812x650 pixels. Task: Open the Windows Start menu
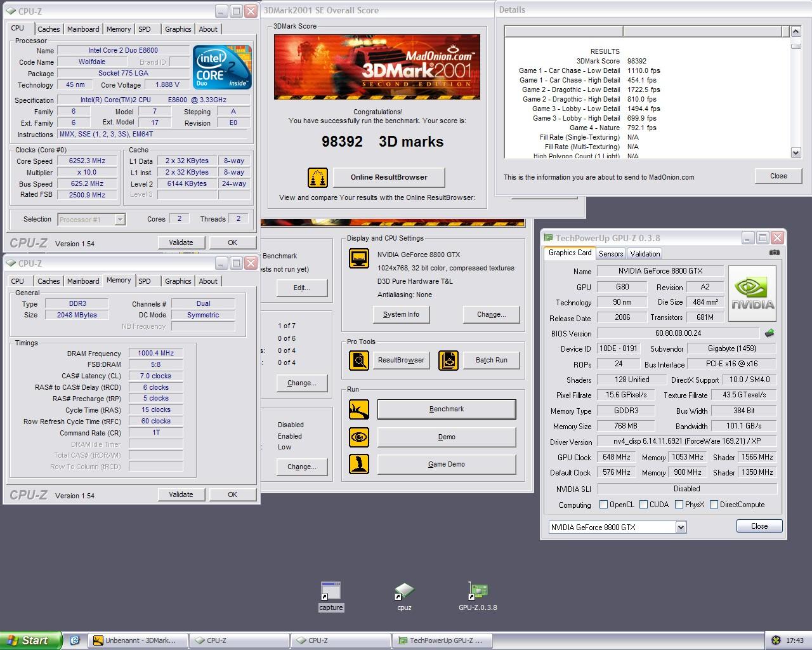32,640
